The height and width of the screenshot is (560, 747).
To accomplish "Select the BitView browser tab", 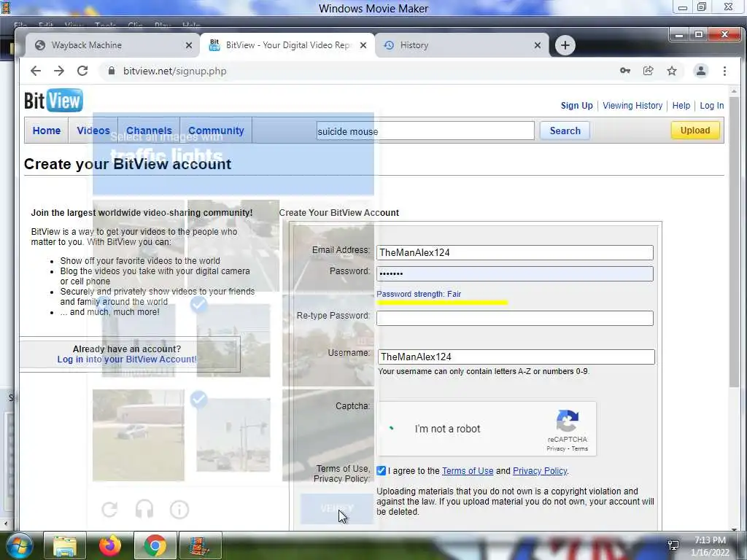I will coord(287,45).
